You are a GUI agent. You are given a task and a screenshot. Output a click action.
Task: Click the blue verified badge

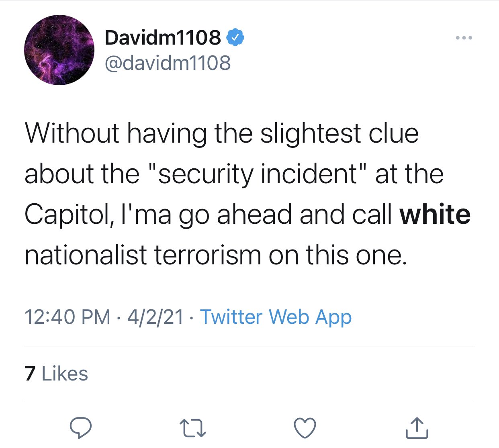pos(236,38)
